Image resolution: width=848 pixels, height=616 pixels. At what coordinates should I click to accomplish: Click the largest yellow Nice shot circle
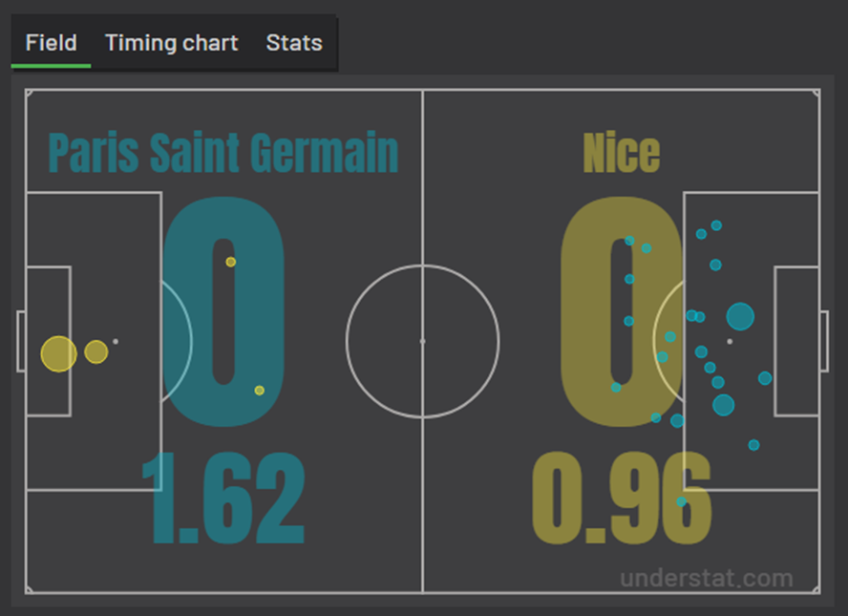[x=59, y=354]
